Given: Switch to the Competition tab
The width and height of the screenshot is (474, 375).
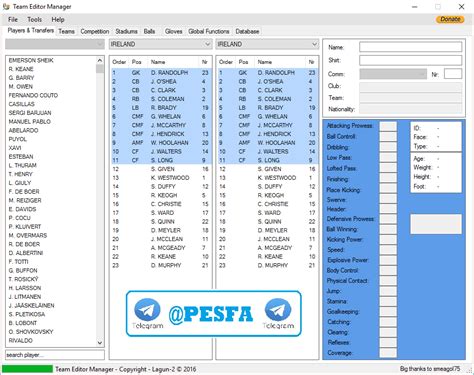Looking at the screenshot, I should click(95, 31).
